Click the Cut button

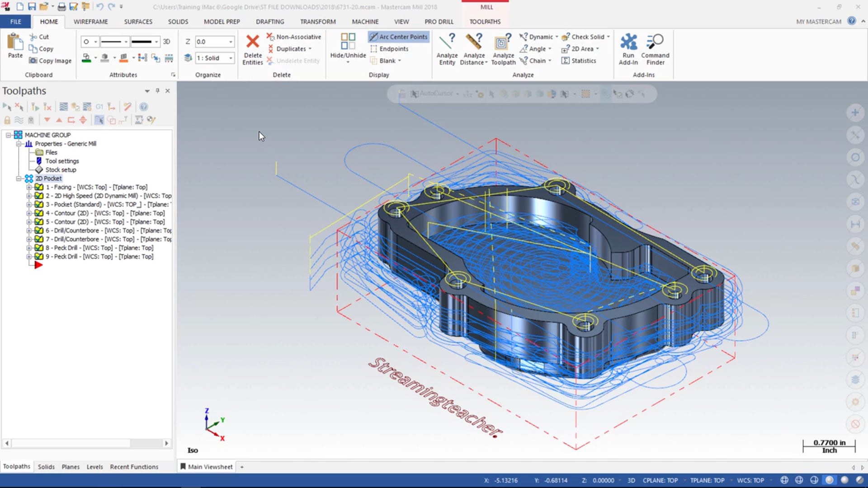tap(39, 37)
